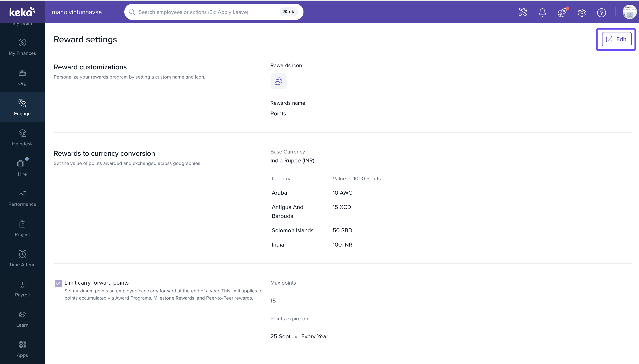Toggle Limit carry forward points checkbox
This screenshot has height=364, width=639.
click(58, 283)
